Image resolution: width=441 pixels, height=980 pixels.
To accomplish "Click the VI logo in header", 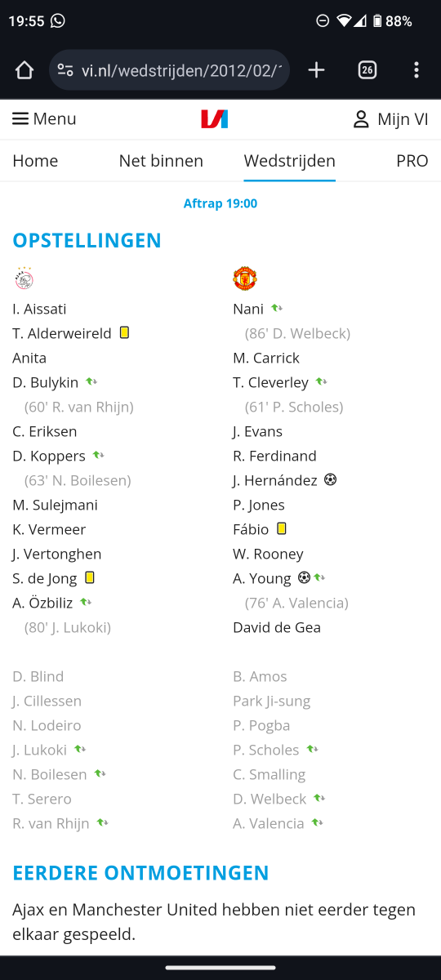I will click(215, 119).
